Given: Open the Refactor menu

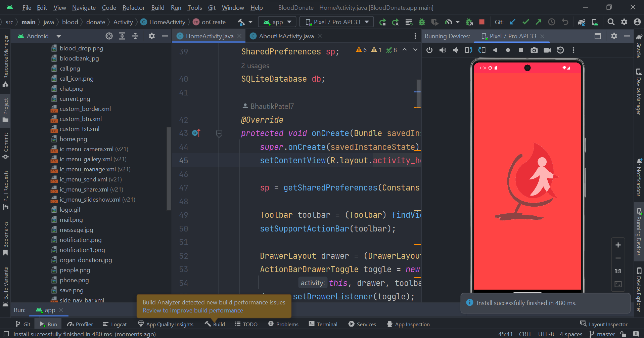Looking at the screenshot, I should [x=133, y=7].
